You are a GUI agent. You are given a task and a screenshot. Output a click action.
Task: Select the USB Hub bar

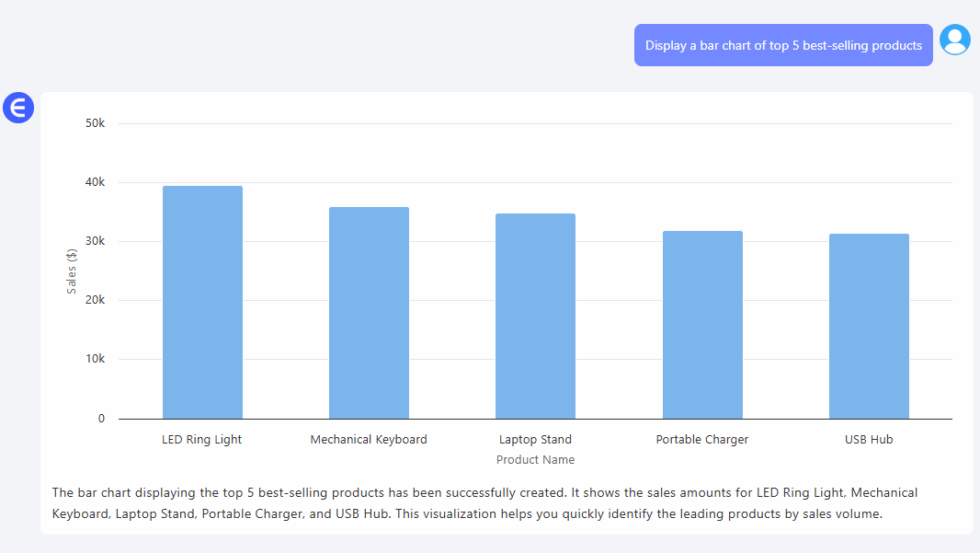(x=869, y=327)
